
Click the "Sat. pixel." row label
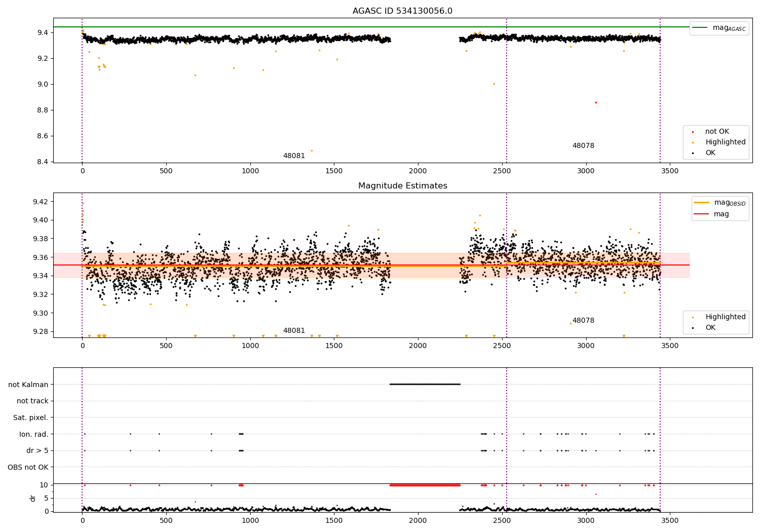[31, 418]
